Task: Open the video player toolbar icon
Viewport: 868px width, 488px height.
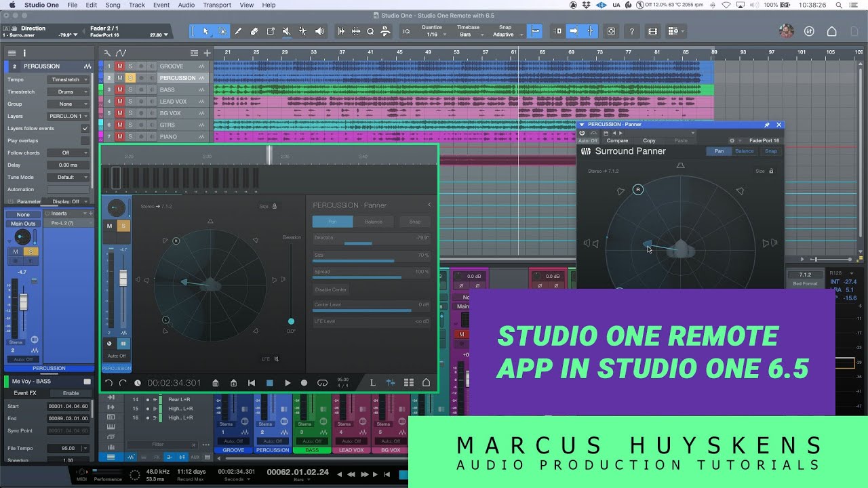Action: 652,31
